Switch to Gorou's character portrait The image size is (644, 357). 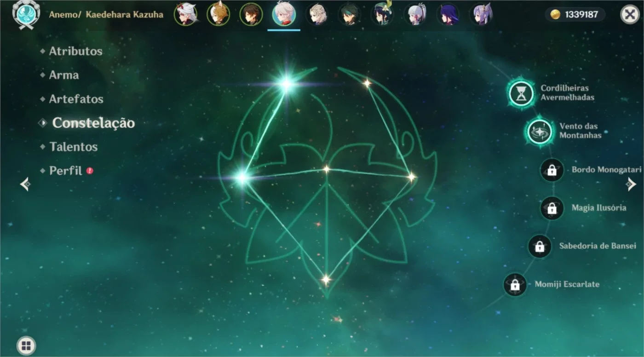218,14
